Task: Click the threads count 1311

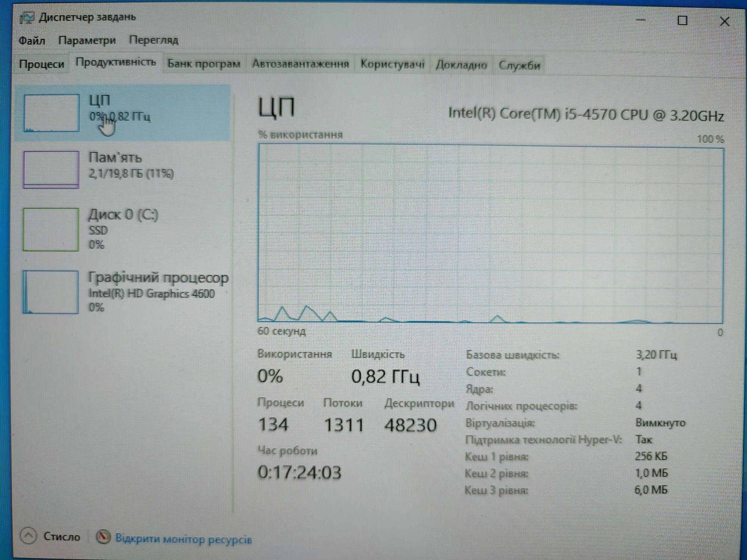Action: [344, 425]
